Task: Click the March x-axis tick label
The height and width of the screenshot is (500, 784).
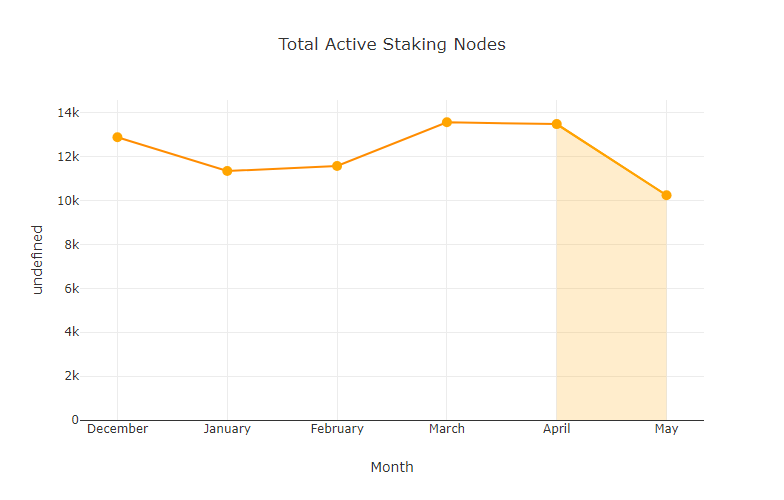Action: [x=447, y=429]
